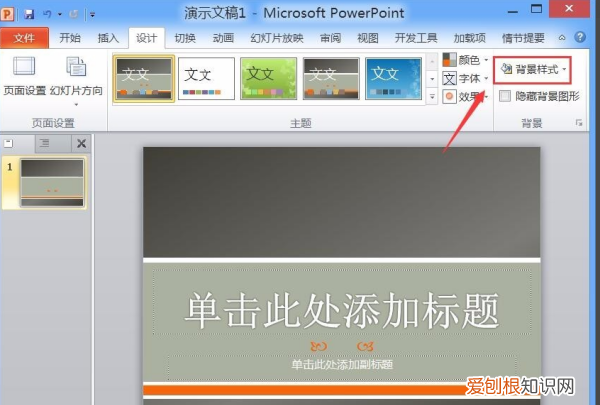
Task: Switch to the 开始 tab
Action: 70,38
